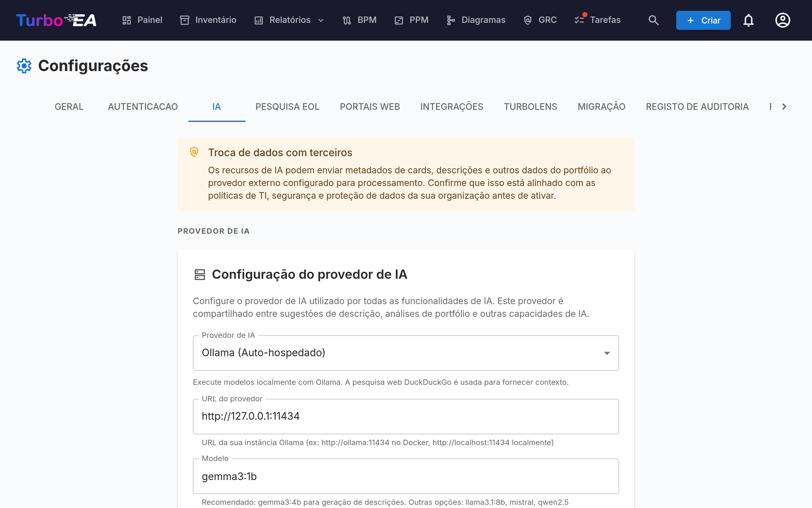Switch to the GERAL tab

(69, 106)
